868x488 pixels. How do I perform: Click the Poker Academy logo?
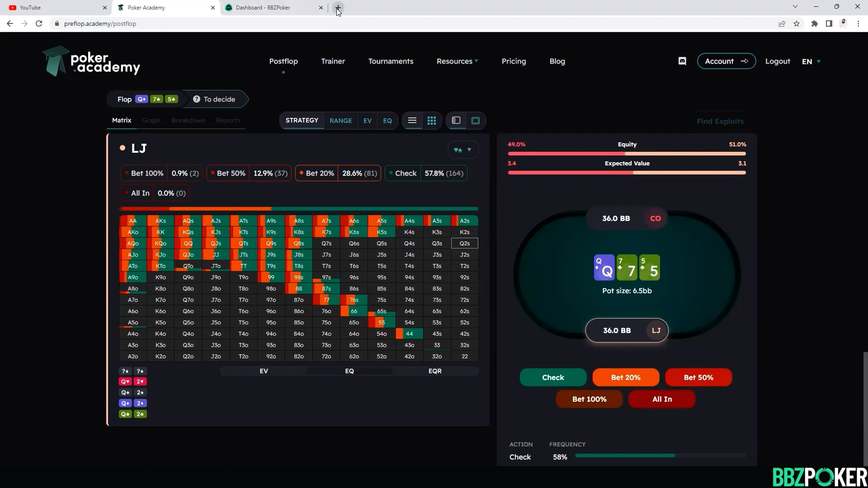pyautogui.click(x=91, y=61)
